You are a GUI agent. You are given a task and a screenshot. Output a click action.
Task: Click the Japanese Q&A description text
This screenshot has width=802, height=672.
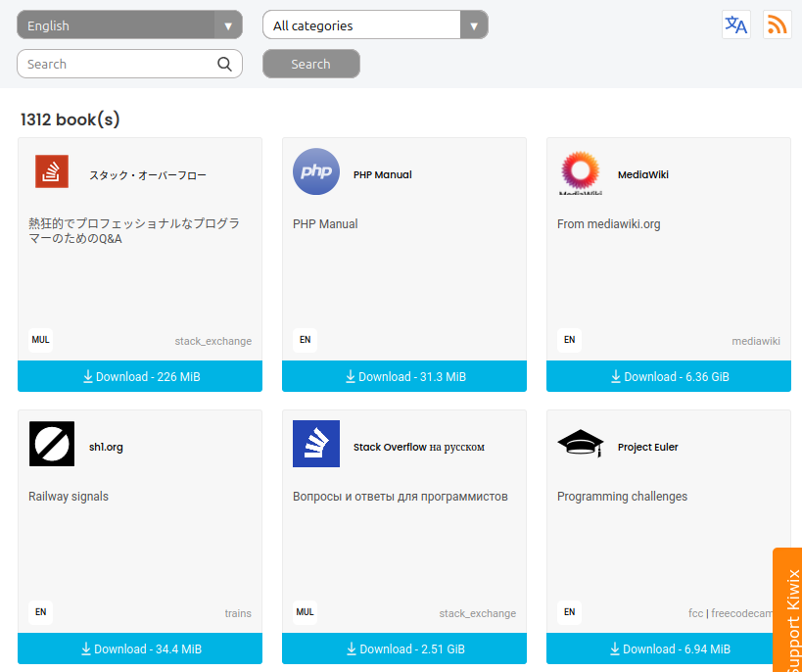click(x=134, y=231)
